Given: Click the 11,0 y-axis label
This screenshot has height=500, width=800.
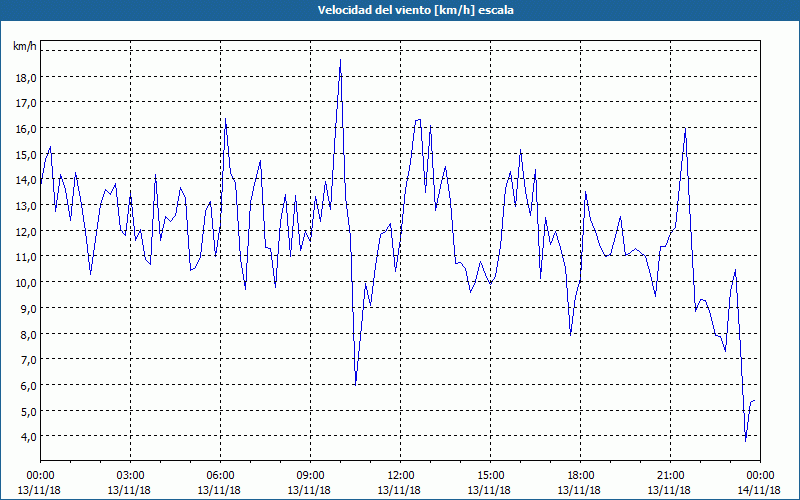Looking at the screenshot, I should tap(27, 257).
